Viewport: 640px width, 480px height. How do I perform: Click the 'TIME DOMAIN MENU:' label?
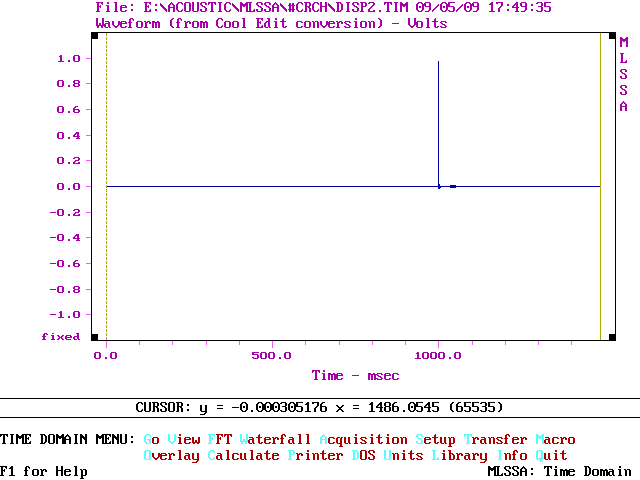coord(67,440)
